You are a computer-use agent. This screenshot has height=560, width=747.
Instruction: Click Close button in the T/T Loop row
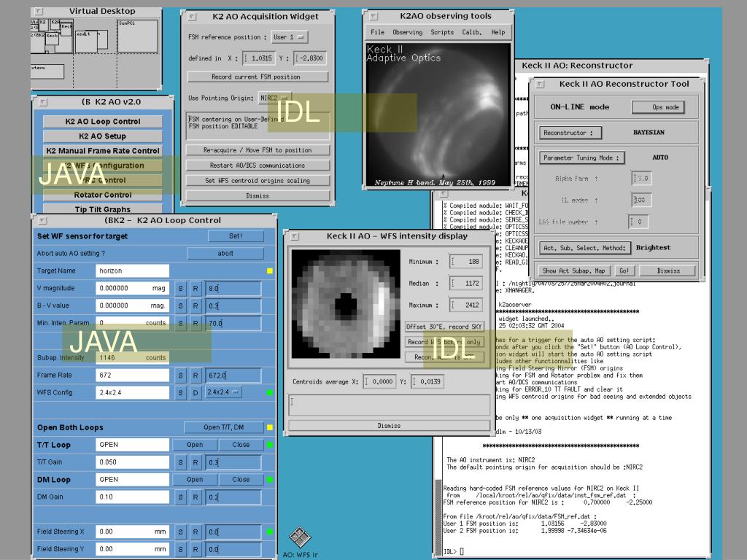click(x=241, y=445)
